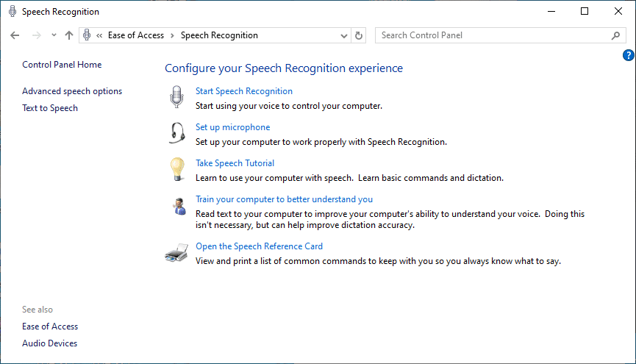Open Train your computer to better understand you

pyautogui.click(x=284, y=199)
